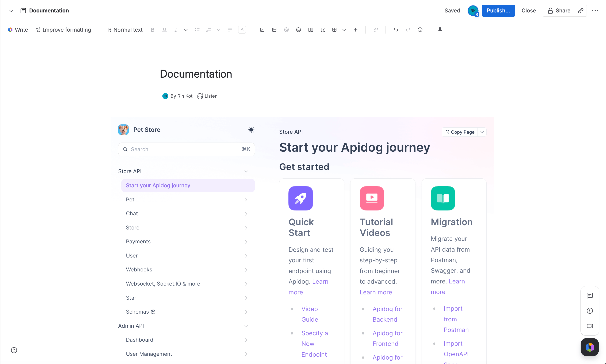Expand more text formatting options chevron
The width and height of the screenshot is (606, 364).
pyautogui.click(x=186, y=30)
